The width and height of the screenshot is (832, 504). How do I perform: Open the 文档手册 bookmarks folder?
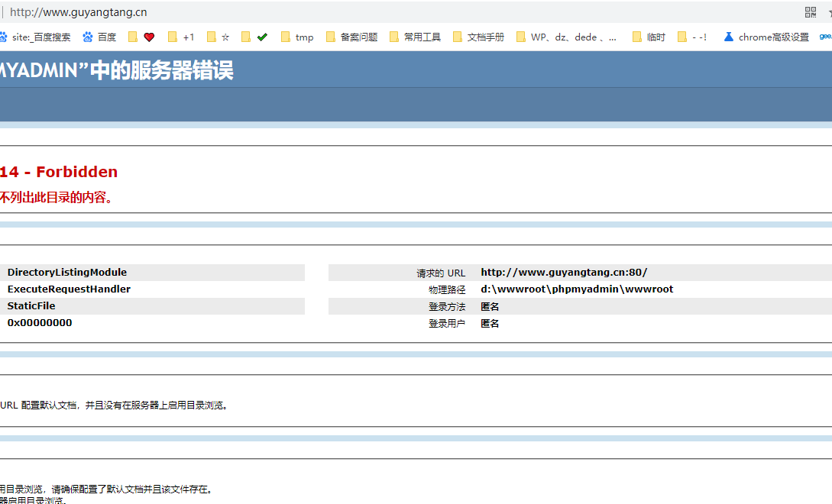[478, 36]
